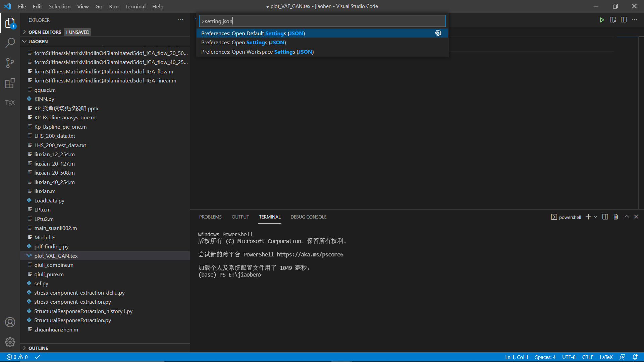Add a new terminal with plus icon

click(x=588, y=217)
